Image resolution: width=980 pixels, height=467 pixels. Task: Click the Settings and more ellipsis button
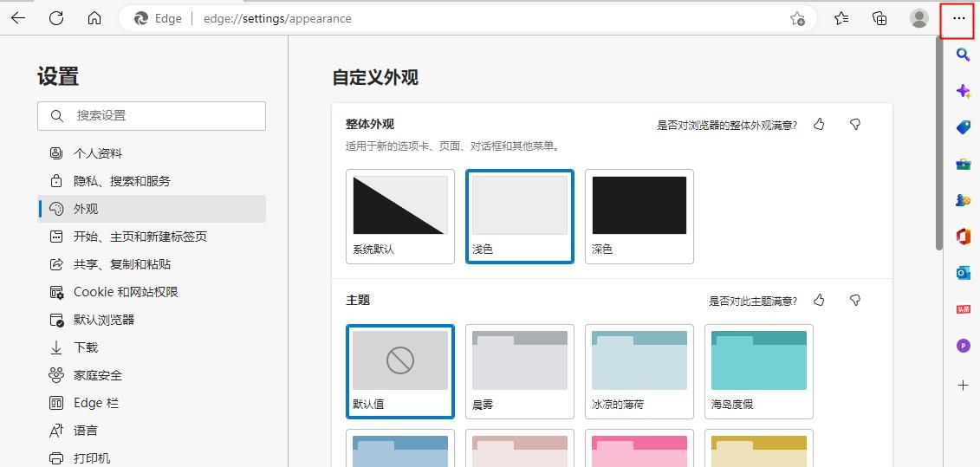[957, 18]
